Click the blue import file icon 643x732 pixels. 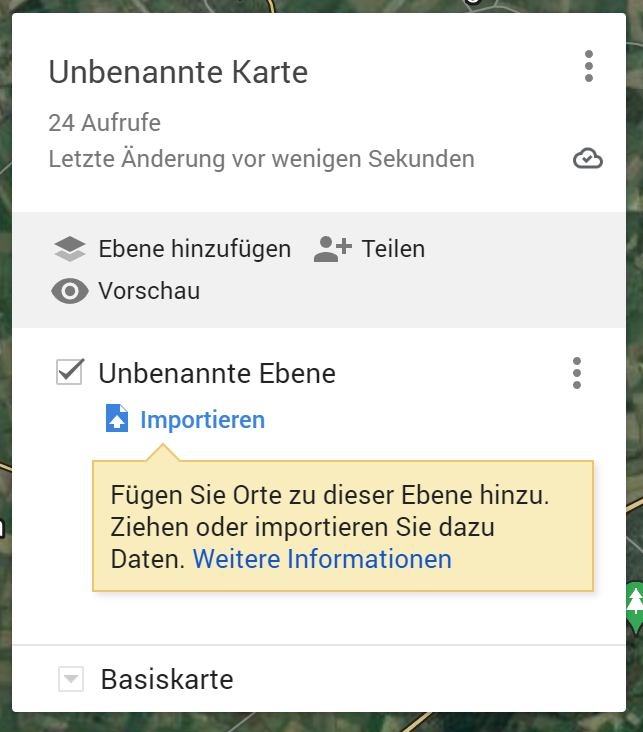pos(117,419)
